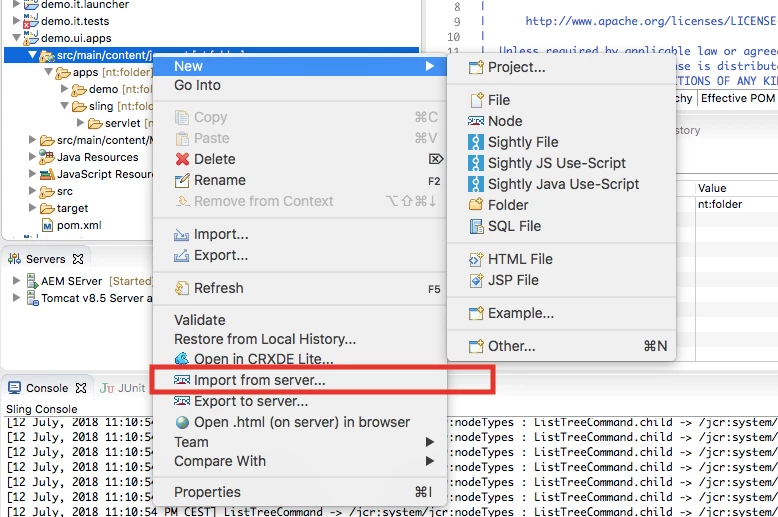Click Export... in context menu

coord(300,256)
